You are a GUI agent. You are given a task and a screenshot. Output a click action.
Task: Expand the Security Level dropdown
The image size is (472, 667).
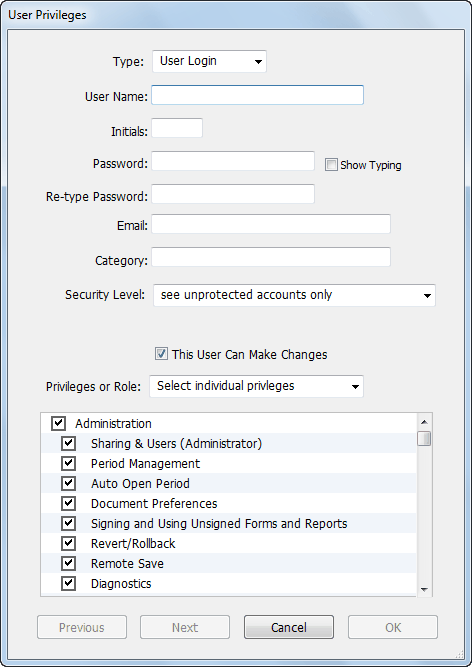point(294,295)
